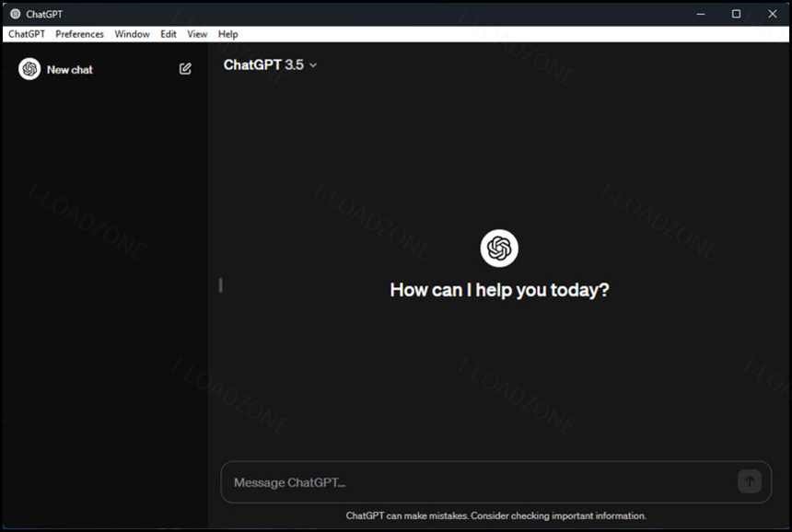Open the Preferences menu
This screenshot has width=792, height=532.
pyautogui.click(x=80, y=34)
